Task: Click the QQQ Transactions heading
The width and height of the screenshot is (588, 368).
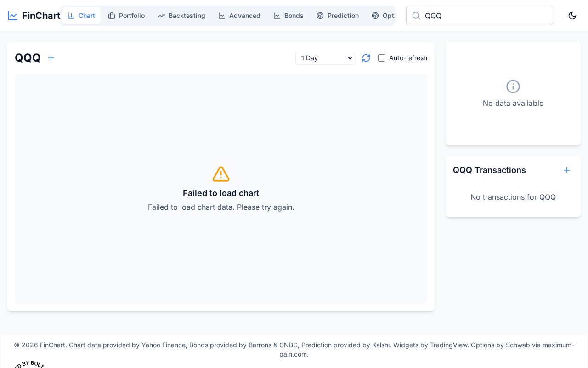Action: pos(489,170)
